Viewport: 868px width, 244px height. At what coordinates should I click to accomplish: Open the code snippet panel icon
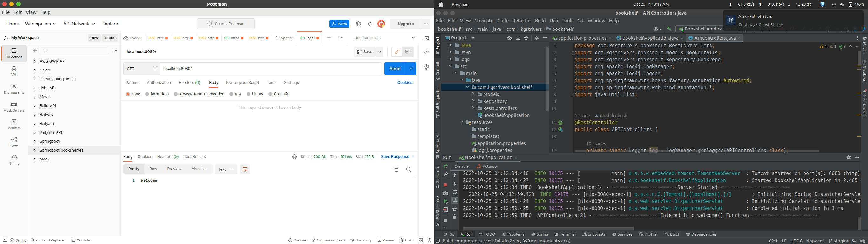pyautogui.click(x=426, y=52)
